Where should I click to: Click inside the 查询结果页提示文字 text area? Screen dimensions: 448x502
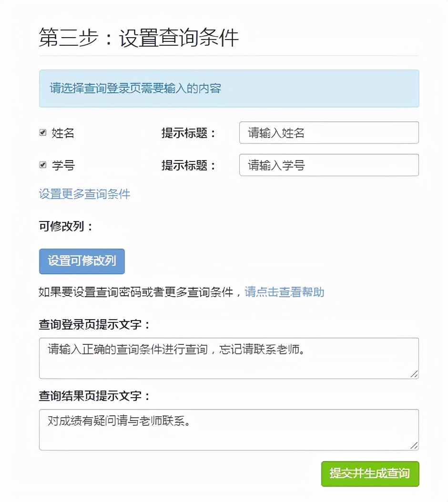pyautogui.click(x=229, y=430)
